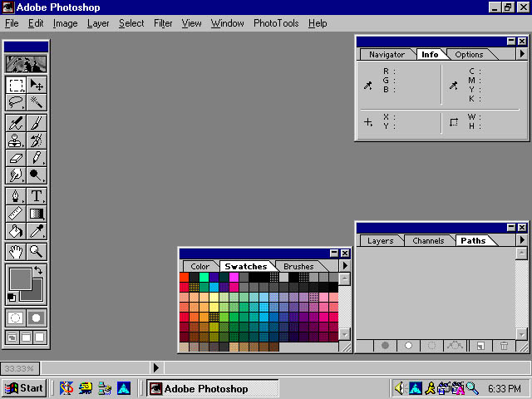
Task: Switch to the Brushes tab
Action: pyautogui.click(x=298, y=266)
